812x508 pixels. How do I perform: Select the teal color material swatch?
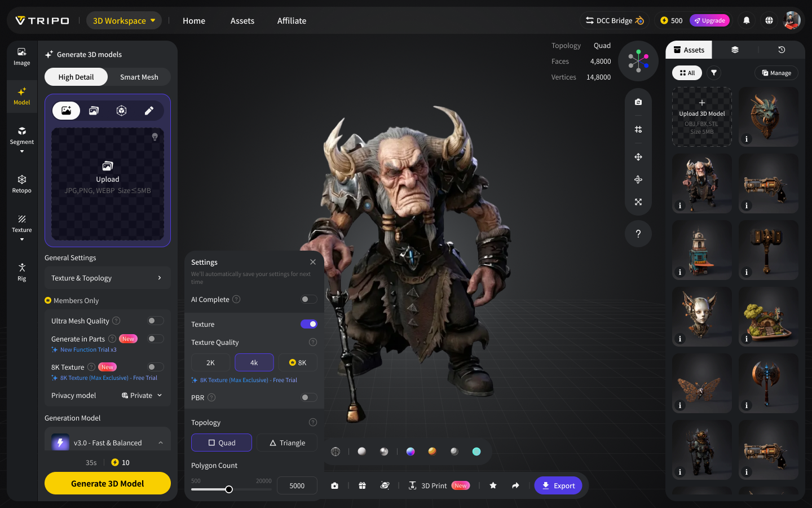click(476, 451)
